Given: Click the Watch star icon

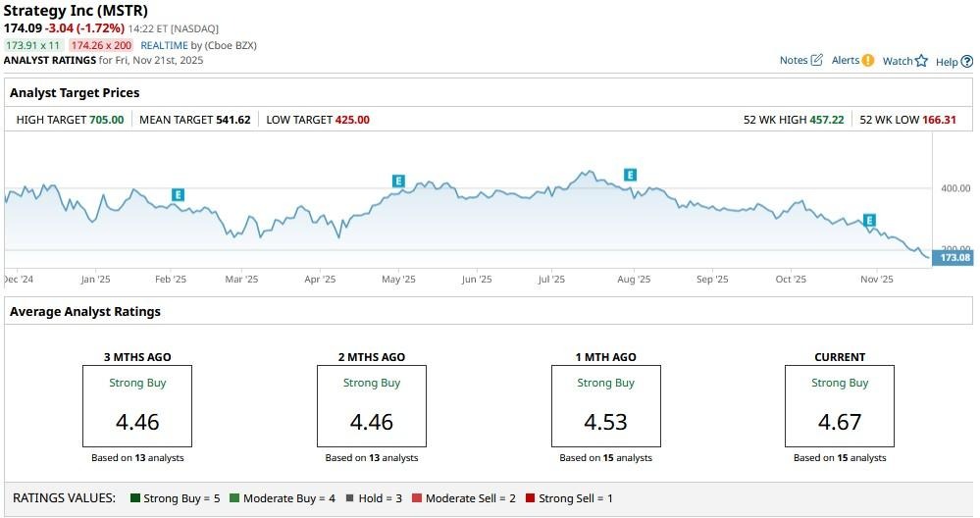Looking at the screenshot, I should (921, 61).
